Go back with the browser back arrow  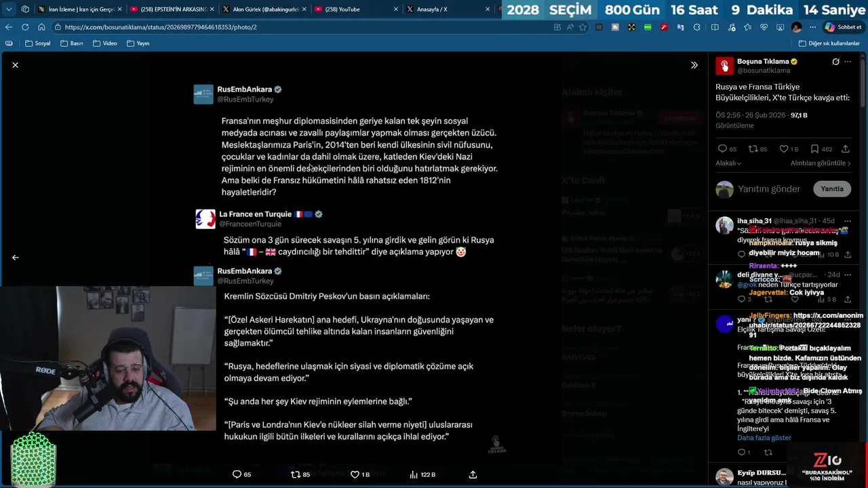[x=9, y=27]
